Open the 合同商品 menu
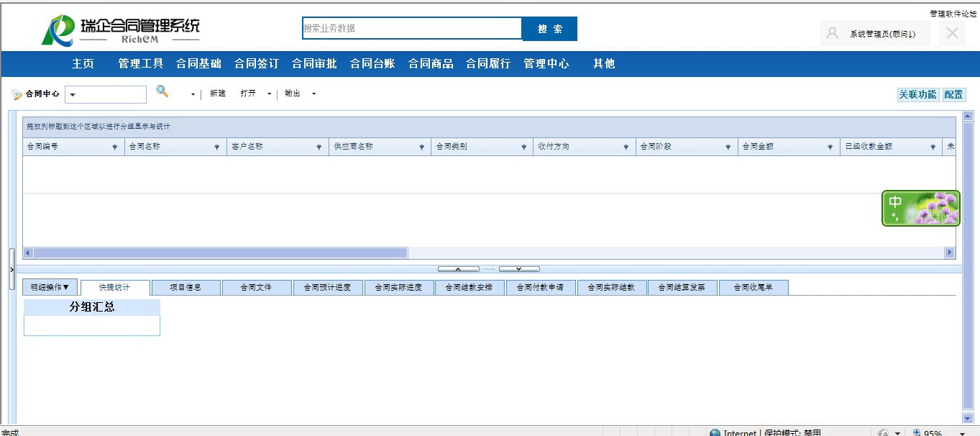 pyautogui.click(x=431, y=63)
